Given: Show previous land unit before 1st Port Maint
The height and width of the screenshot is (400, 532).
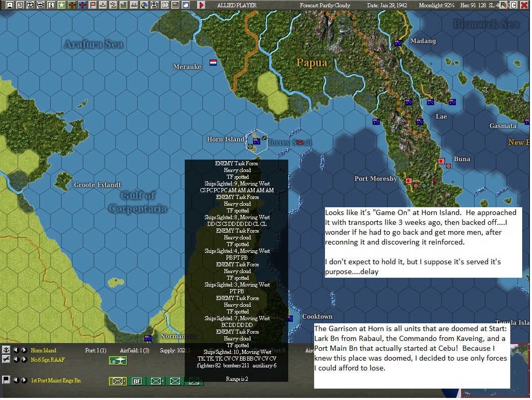Looking at the screenshot, I should (x=16, y=380).
